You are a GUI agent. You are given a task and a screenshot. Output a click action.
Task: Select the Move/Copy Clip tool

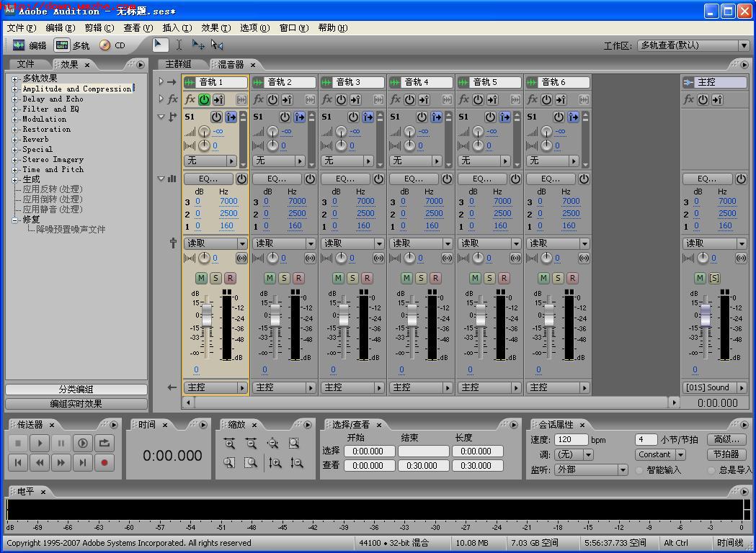point(198,45)
